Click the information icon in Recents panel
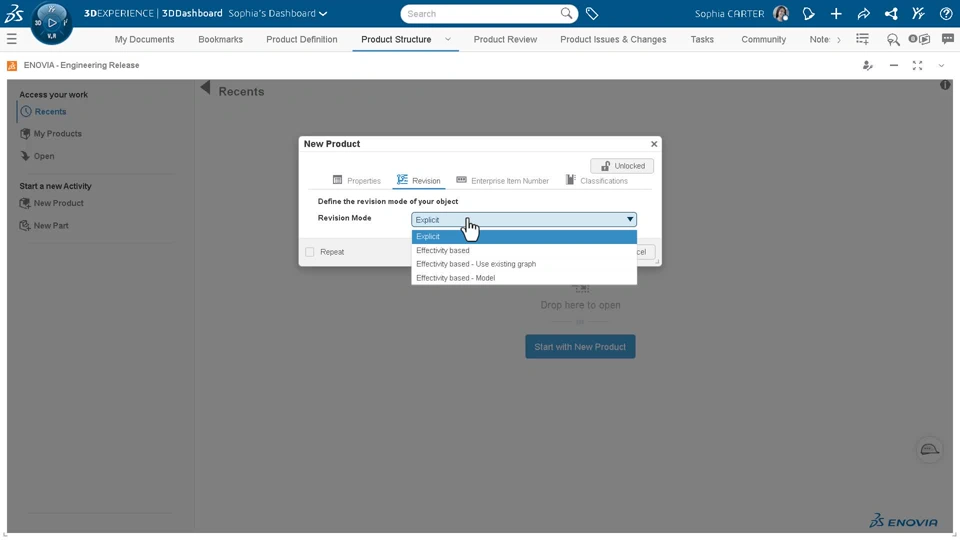This screenshot has height=540, width=960. tap(945, 85)
